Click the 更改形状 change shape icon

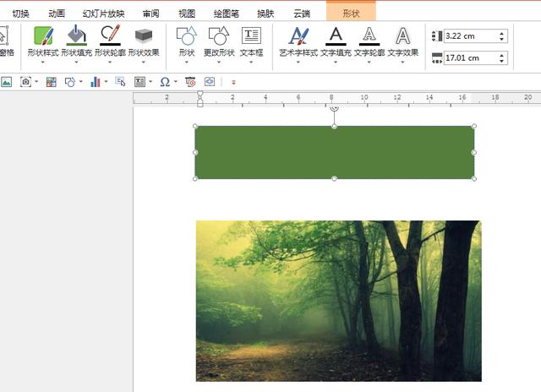[x=219, y=35]
